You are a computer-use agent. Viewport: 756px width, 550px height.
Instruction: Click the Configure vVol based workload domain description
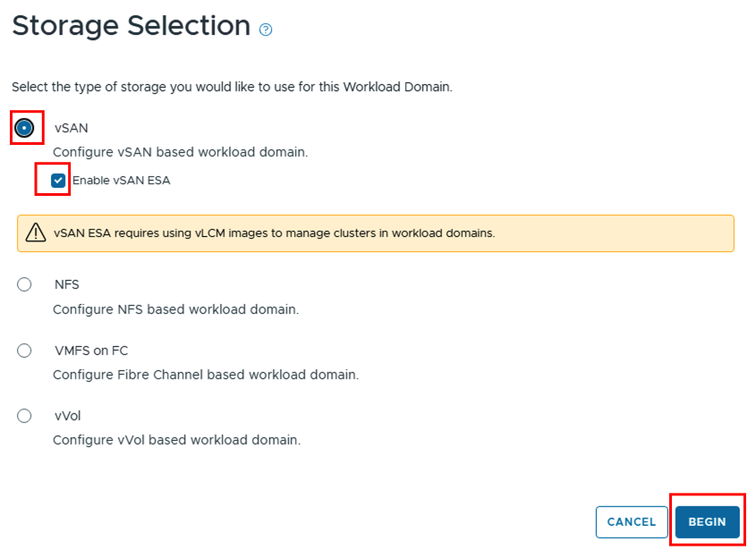point(177,440)
